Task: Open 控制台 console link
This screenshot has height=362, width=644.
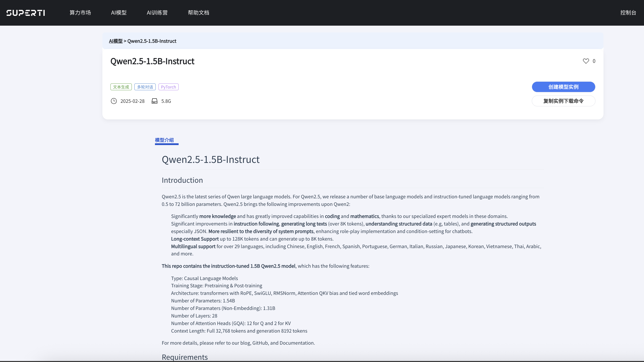Action: click(x=628, y=13)
